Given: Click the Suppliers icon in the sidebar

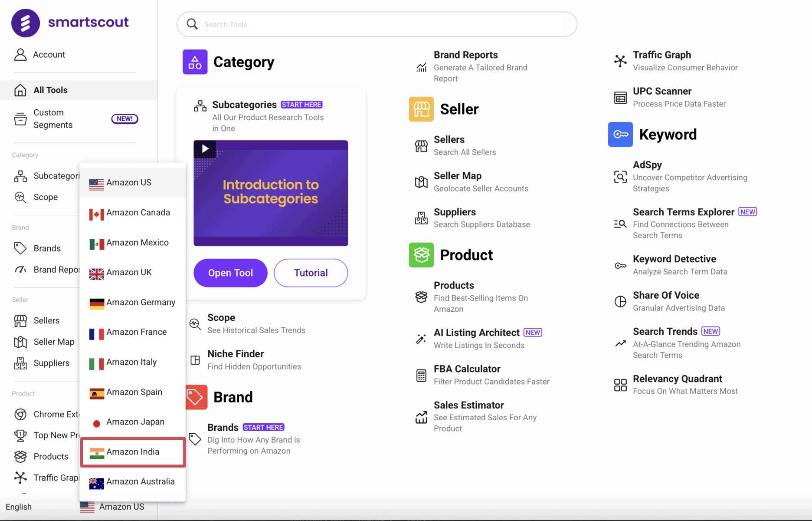Looking at the screenshot, I should click(x=20, y=363).
